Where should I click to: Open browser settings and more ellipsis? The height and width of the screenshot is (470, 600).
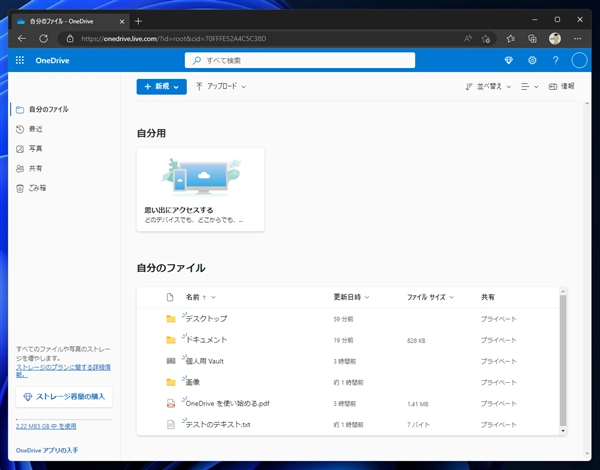pyautogui.click(x=577, y=39)
